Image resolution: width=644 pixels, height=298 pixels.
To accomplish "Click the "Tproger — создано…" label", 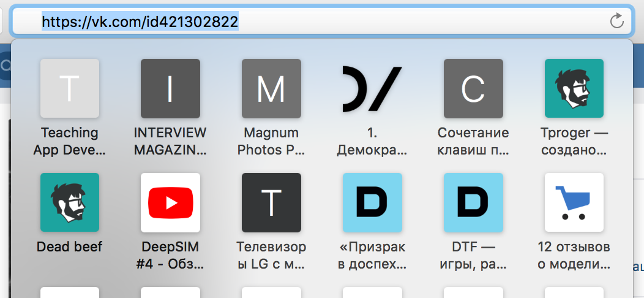I will (574, 141).
